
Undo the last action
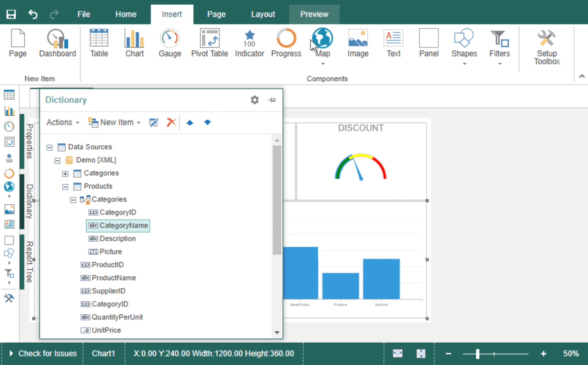tap(33, 14)
